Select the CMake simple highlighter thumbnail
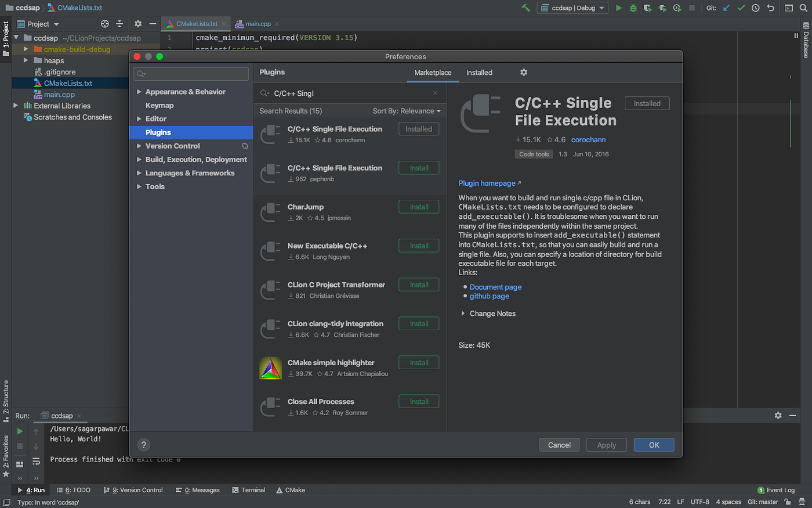812x508 pixels. 270,368
